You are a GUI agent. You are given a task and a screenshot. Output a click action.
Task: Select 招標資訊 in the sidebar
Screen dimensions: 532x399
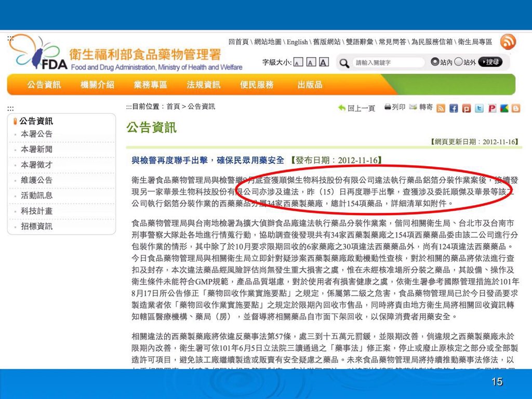[x=37, y=227]
